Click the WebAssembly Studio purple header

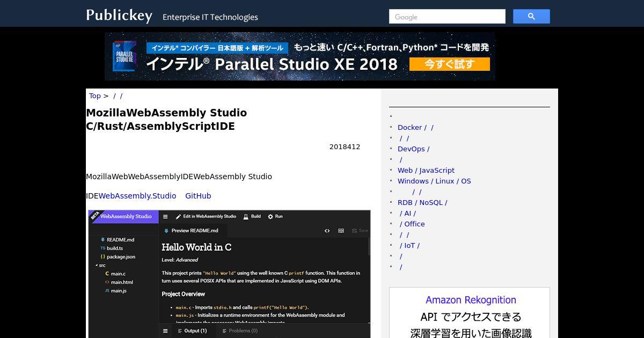coord(123,217)
